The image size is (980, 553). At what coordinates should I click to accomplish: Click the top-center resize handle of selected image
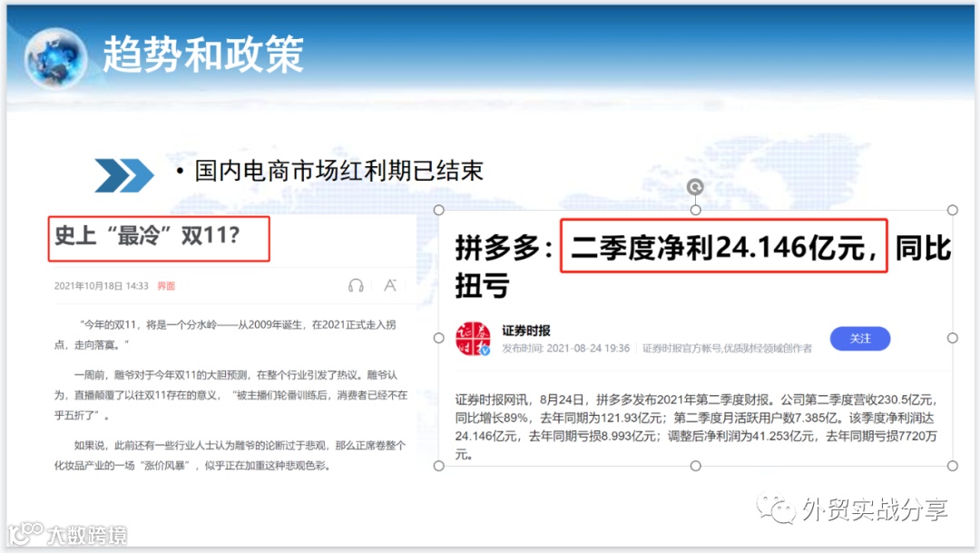click(x=696, y=210)
